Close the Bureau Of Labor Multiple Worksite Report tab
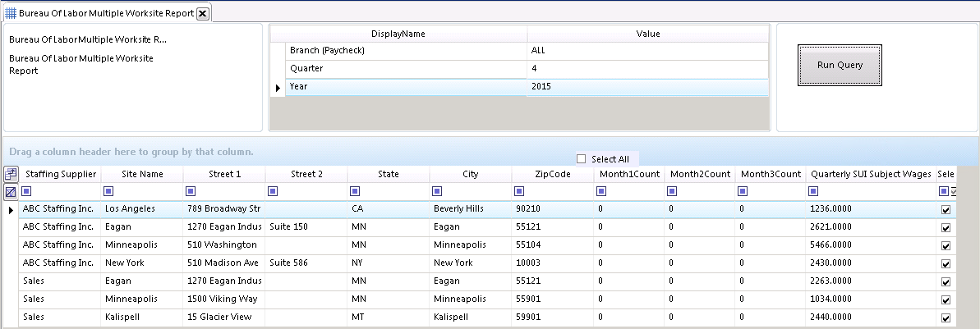The height and width of the screenshot is (329, 980). 203,13
